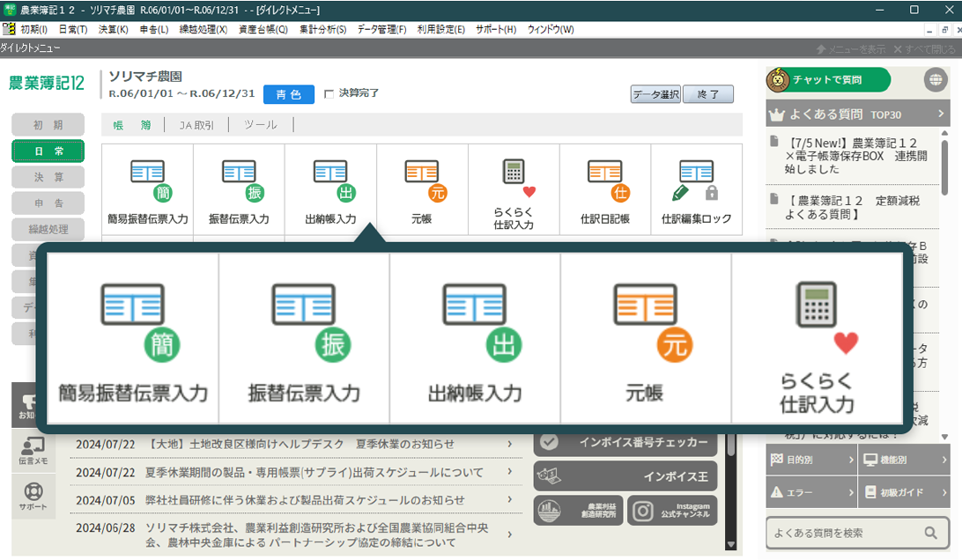Click すべて閉じる in the title strip

click(924, 49)
